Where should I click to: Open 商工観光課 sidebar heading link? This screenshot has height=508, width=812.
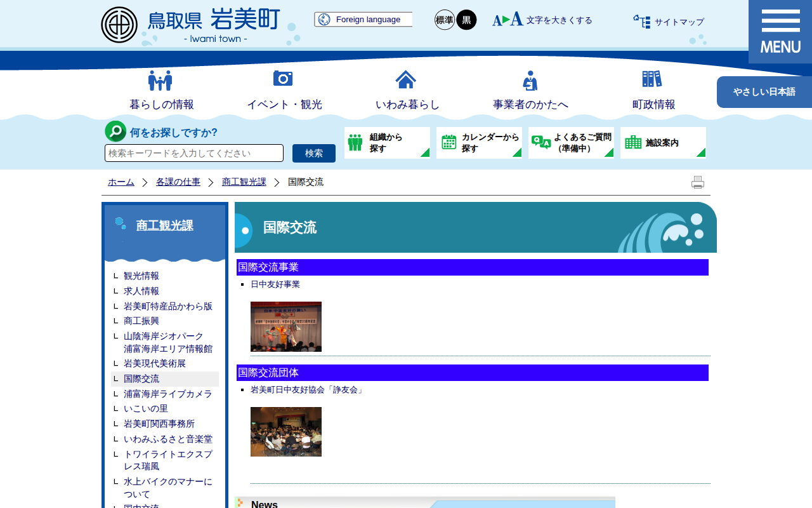click(x=165, y=225)
